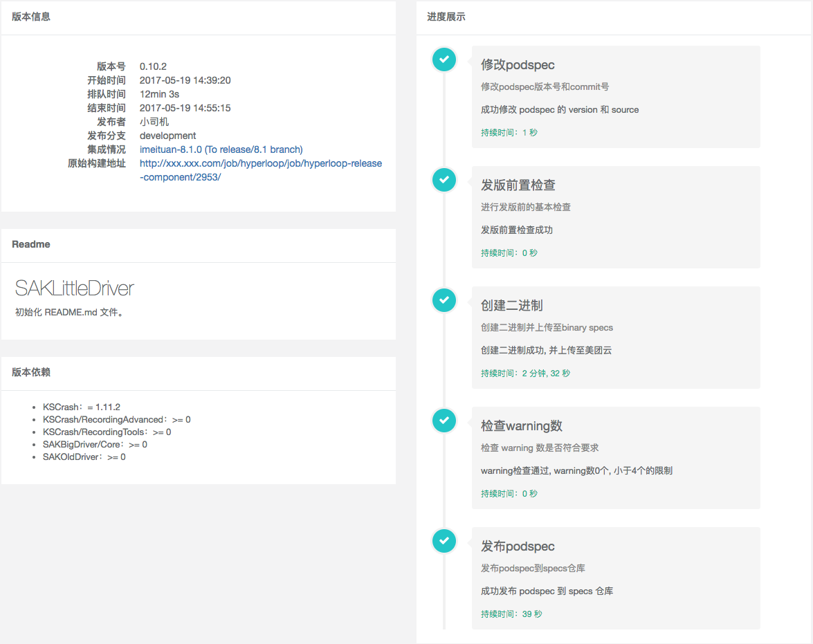Click 持续时间: 2 分钟, 32 秒 duration text
Image resolution: width=813 pixels, height=644 pixels.
pyautogui.click(x=525, y=374)
